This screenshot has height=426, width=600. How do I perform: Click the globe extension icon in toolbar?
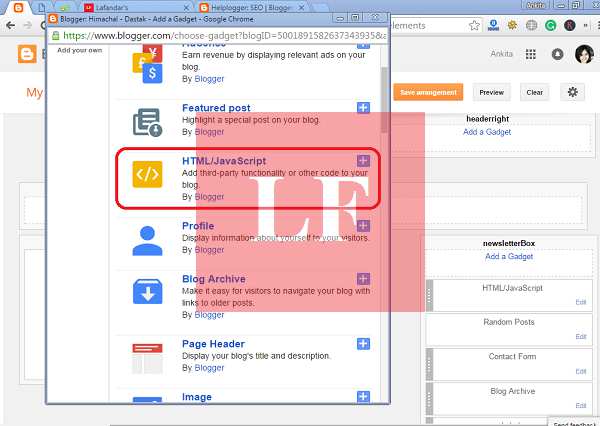pos(531,26)
